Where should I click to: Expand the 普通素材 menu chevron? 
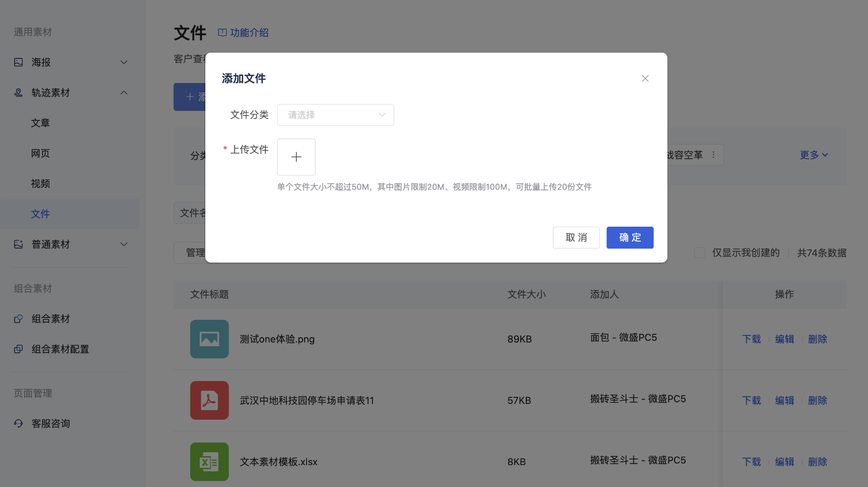[124, 244]
